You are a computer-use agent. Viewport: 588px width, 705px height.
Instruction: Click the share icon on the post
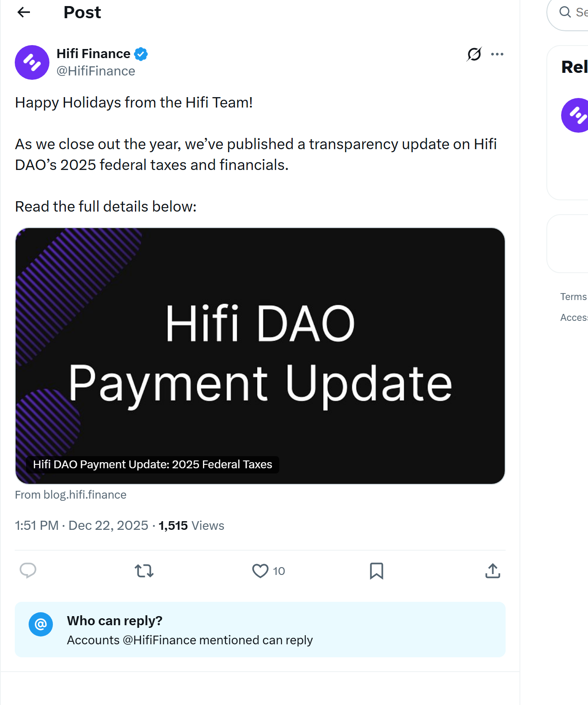click(x=492, y=571)
